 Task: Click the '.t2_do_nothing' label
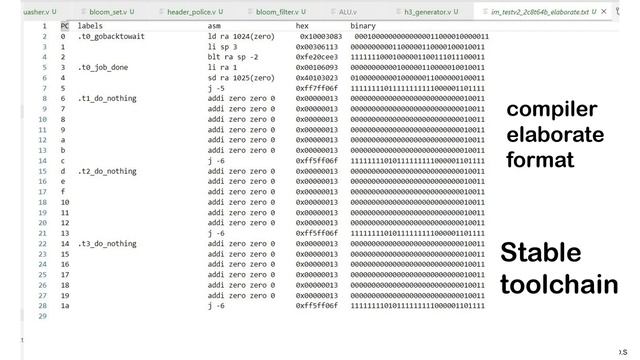coord(107,171)
